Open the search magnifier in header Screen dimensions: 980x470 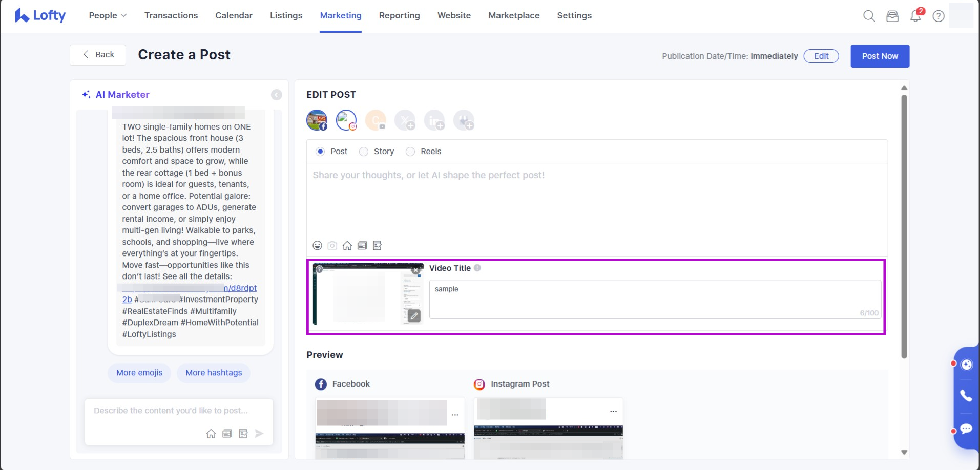[869, 16]
